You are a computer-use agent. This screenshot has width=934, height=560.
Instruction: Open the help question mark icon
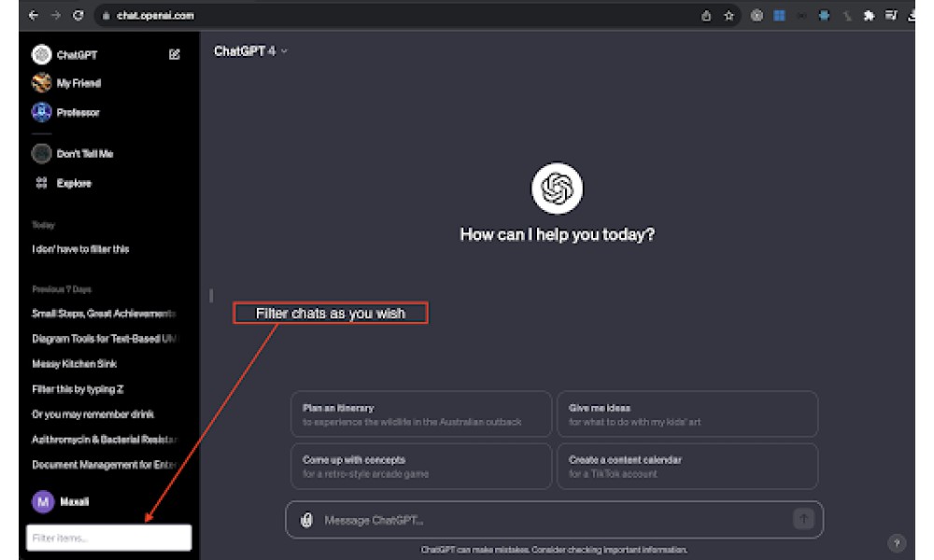[x=897, y=543]
